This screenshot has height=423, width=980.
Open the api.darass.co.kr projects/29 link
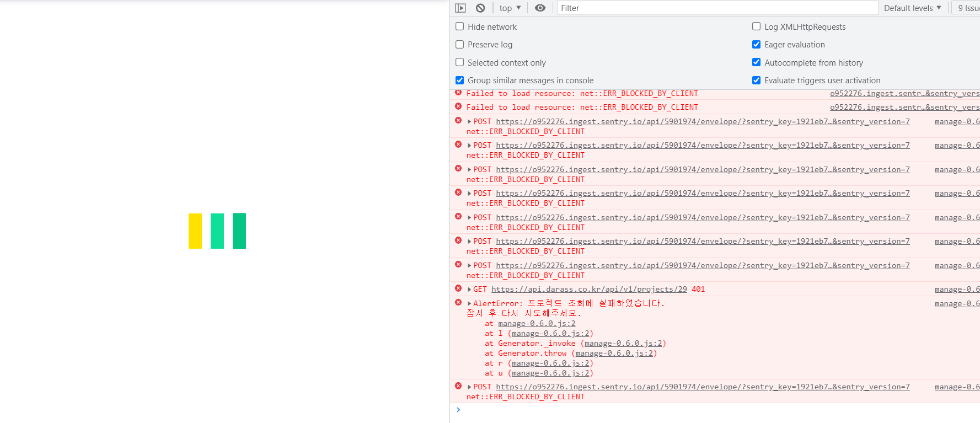589,290
